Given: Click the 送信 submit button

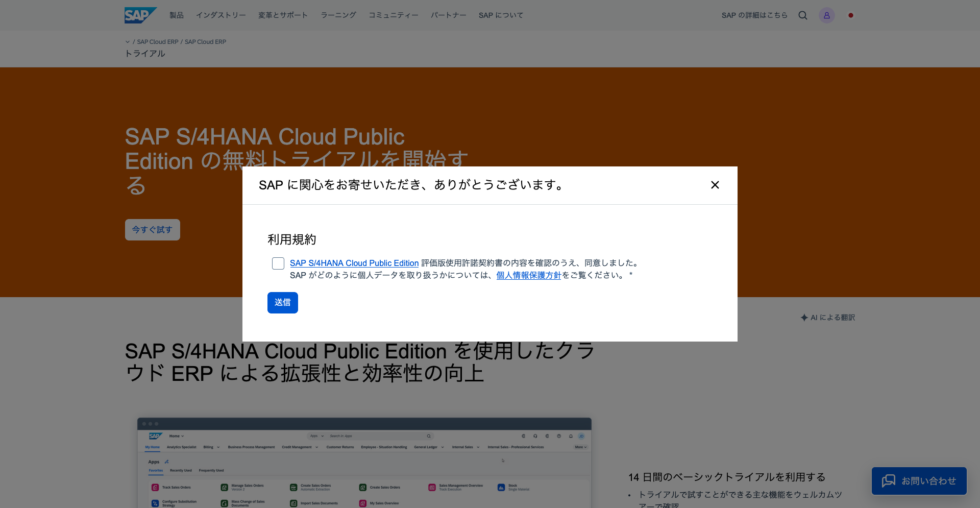Looking at the screenshot, I should pos(283,303).
